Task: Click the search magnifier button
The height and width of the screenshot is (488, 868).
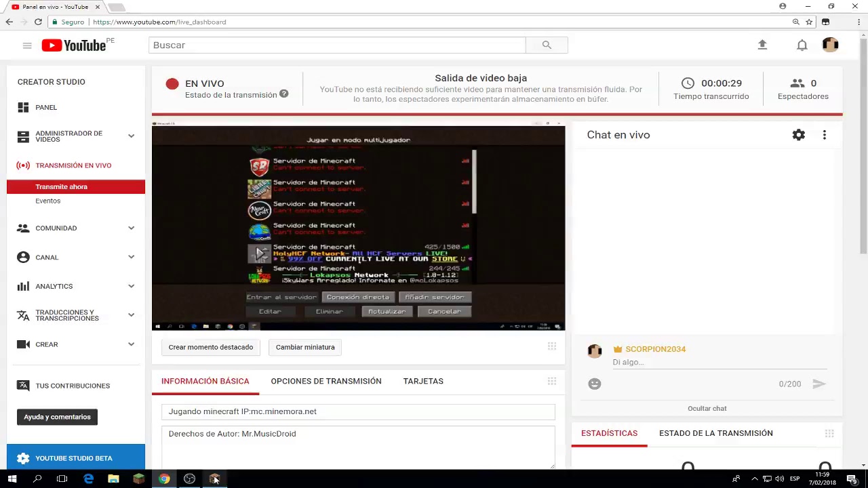Action: click(547, 45)
